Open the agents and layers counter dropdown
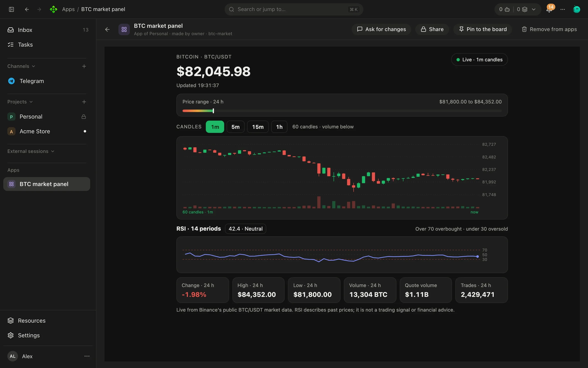 518,9
